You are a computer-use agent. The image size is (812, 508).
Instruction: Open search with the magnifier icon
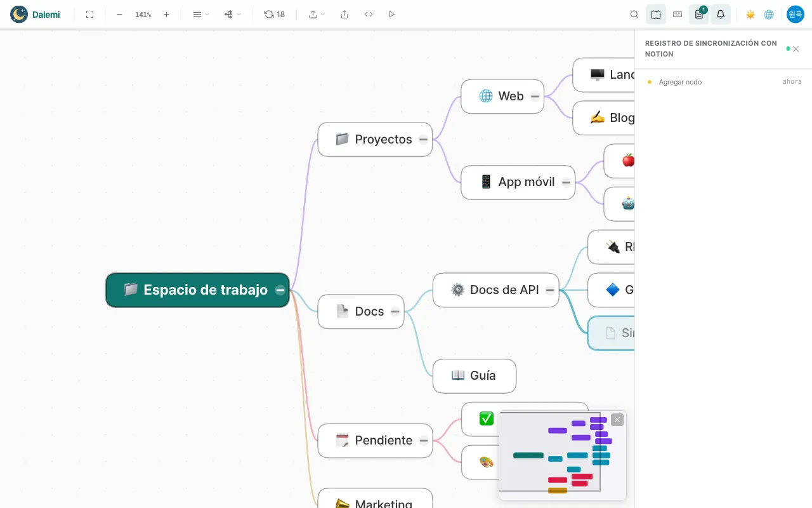click(634, 14)
